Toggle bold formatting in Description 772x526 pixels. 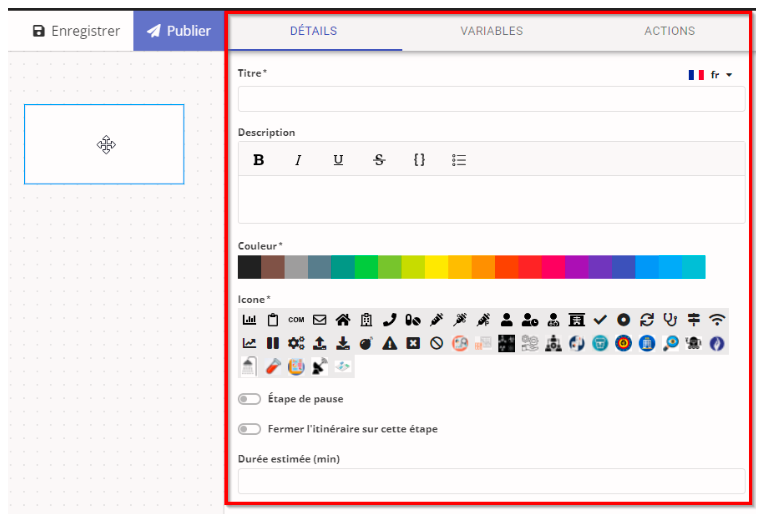[x=258, y=160]
